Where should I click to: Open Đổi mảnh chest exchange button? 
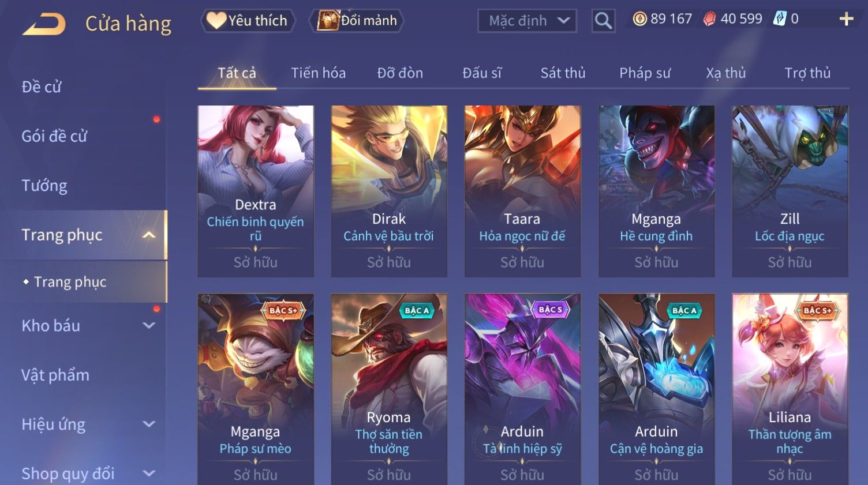click(357, 21)
